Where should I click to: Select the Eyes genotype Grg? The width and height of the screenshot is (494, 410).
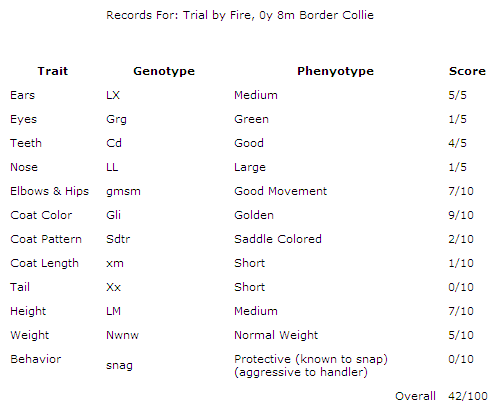point(116,120)
